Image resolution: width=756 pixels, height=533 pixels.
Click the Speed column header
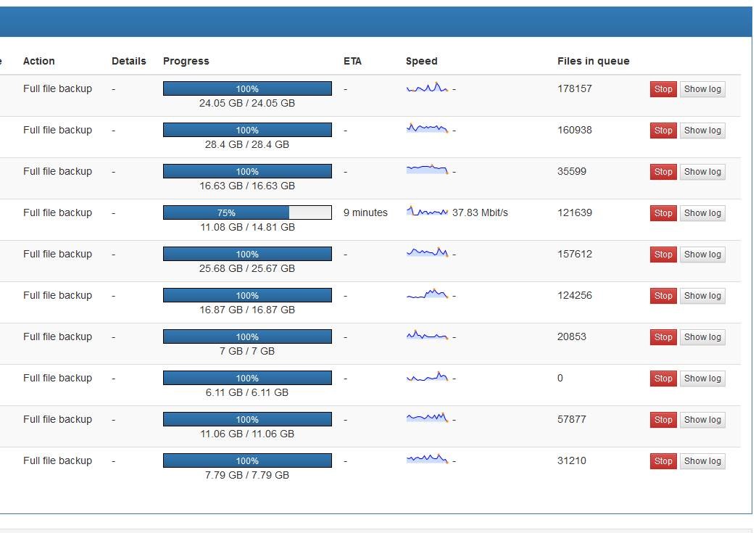tap(421, 61)
